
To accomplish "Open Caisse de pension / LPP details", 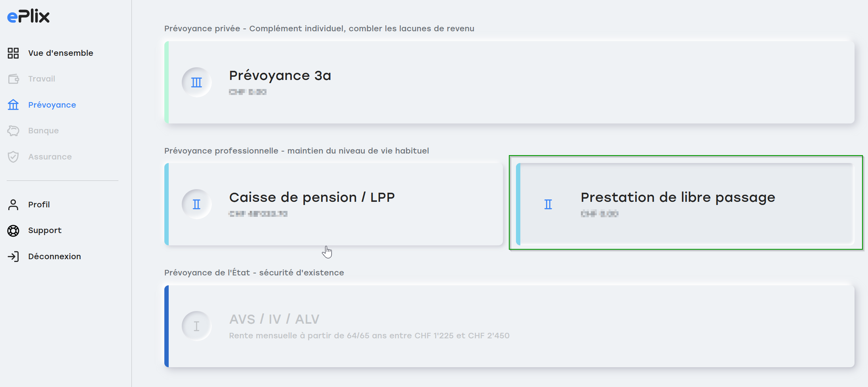I will click(x=333, y=204).
